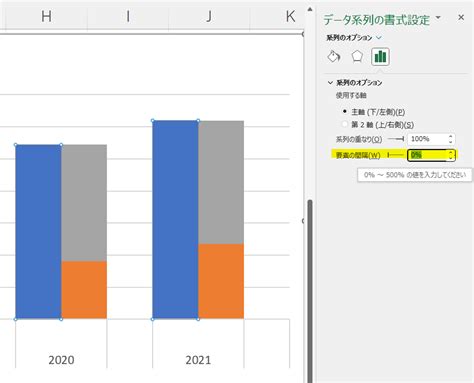This screenshot has width=474, height=383.
Task: Click the orange 2020 bar segment
Action: 84,290
